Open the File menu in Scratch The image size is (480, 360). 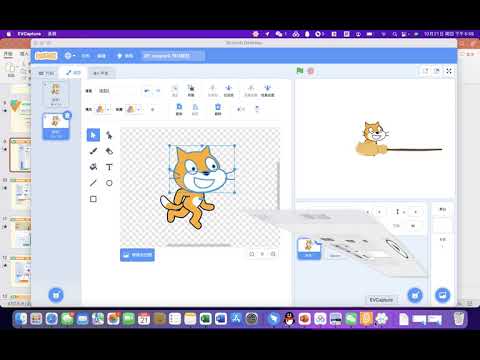(86, 56)
